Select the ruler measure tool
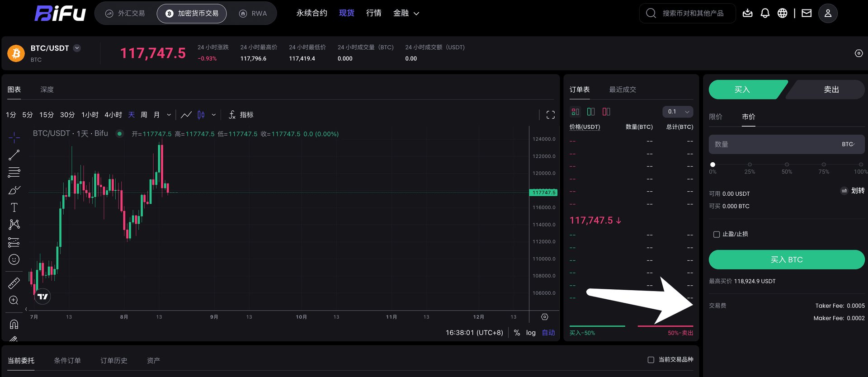 (x=14, y=283)
